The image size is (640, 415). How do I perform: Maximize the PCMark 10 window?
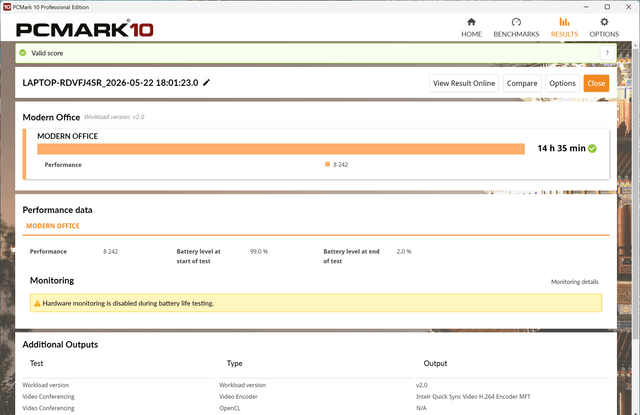pos(607,7)
